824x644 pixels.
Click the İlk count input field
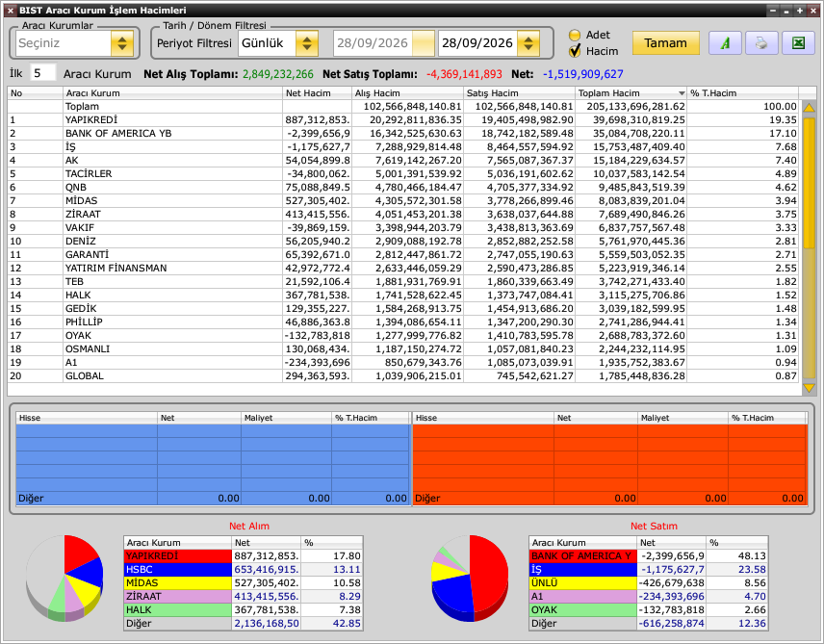click(42, 73)
